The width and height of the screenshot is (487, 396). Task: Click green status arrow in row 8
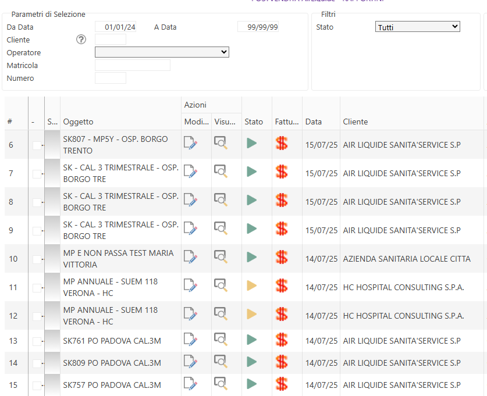252,200
